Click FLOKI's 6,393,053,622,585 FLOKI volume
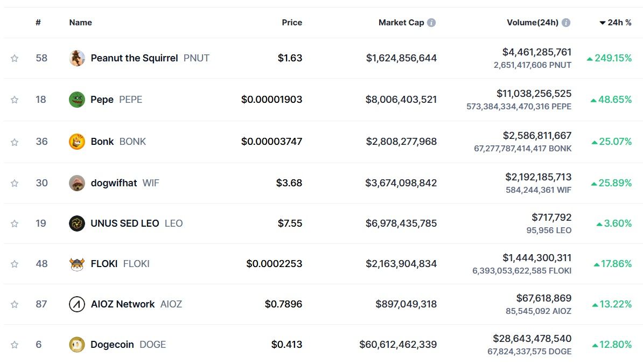 coord(522,271)
